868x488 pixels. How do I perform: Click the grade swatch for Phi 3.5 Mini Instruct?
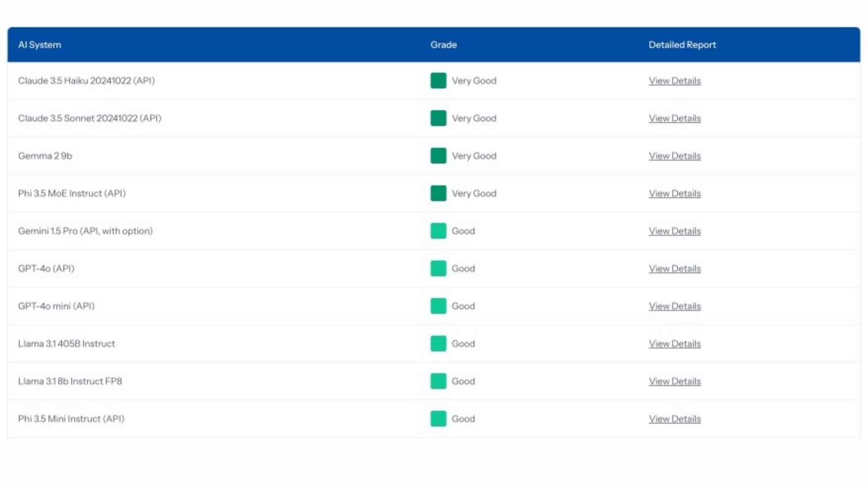[x=438, y=418]
